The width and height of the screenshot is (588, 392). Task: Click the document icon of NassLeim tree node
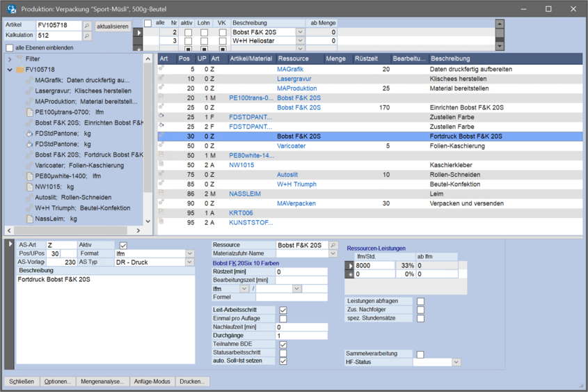click(30, 219)
